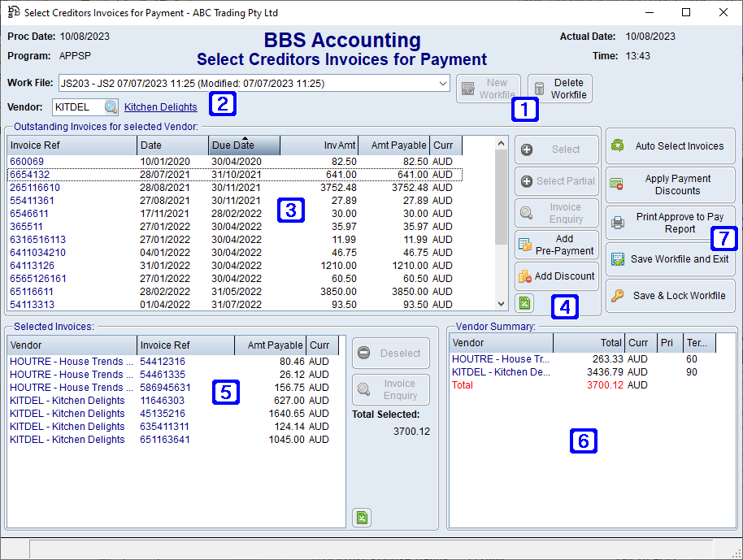
Task: Open the Kitchen Delights vendor link
Action: [x=160, y=106]
